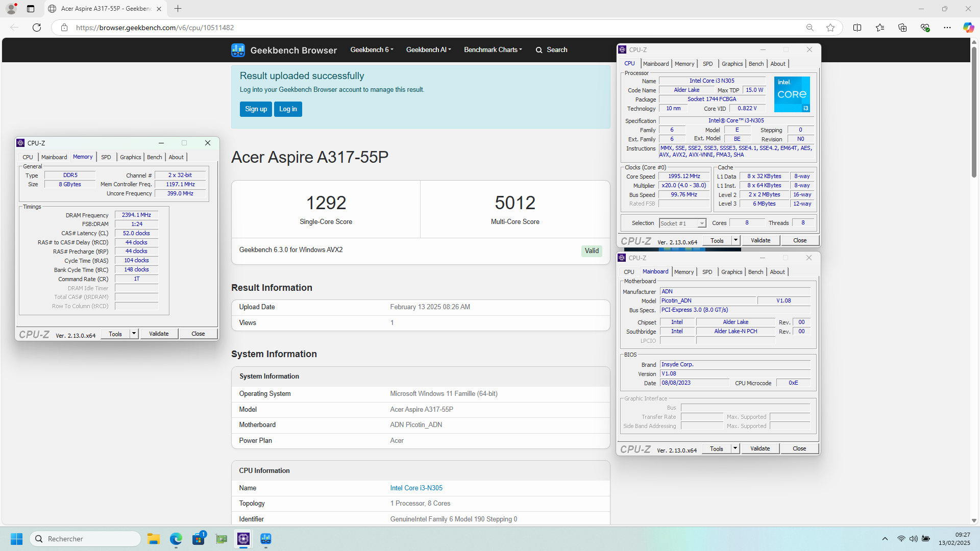Click the browser address bar URL

pyautogui.click(x=155, y=28)
